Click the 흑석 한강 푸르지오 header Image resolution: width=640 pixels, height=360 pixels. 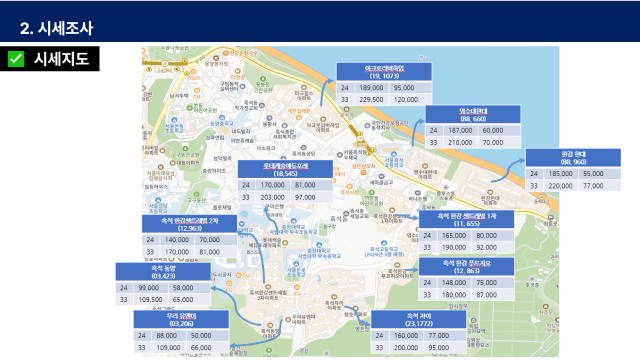(x=466, y=267)
